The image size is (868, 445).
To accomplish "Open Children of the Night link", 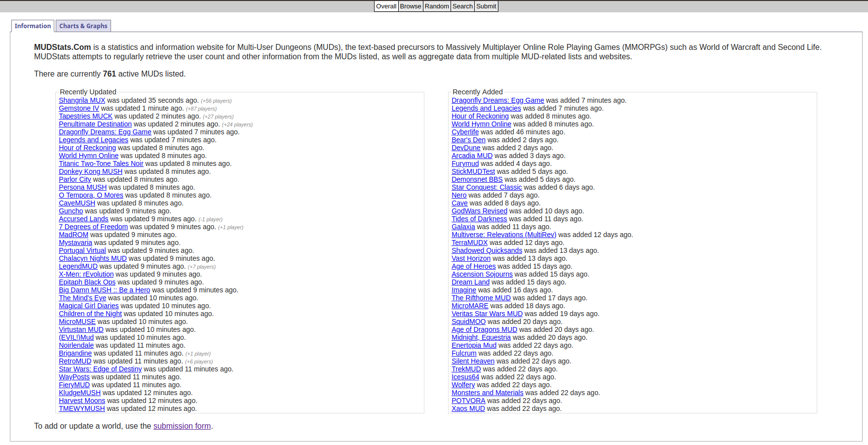I will coord(90,314).
